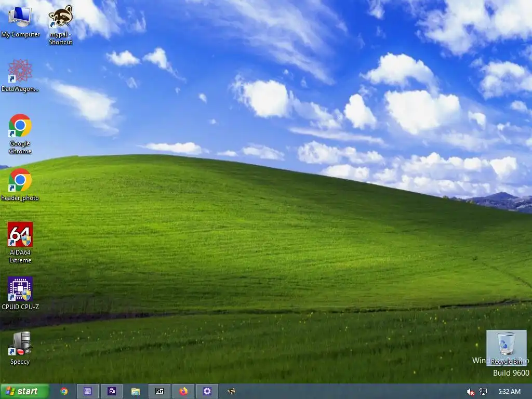Select the DataWagon desktop shortcut
Image resolution: width=532 pixels, height=399 pixels.
point(20,76)
